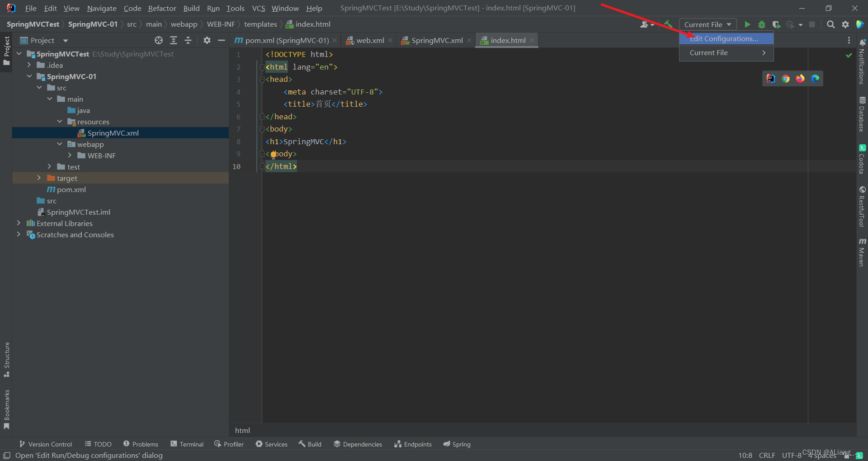Open Codota side panel
The image size is (868, 461).
click(862, 159)
